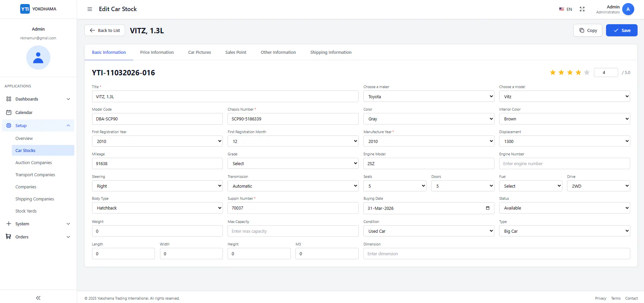The image size is (644, 303).
Task: Switch to Sales Point tab
Action: 236,52
